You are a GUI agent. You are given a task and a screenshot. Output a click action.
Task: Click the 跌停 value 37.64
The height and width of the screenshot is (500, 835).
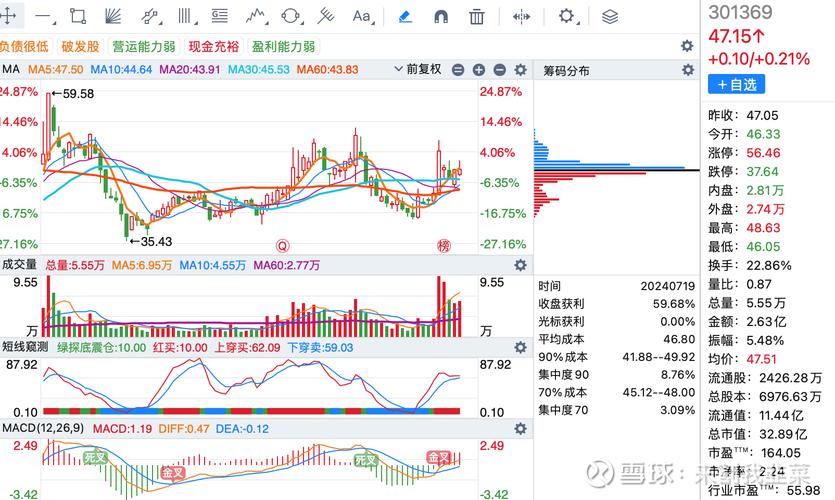coord(762,171)
